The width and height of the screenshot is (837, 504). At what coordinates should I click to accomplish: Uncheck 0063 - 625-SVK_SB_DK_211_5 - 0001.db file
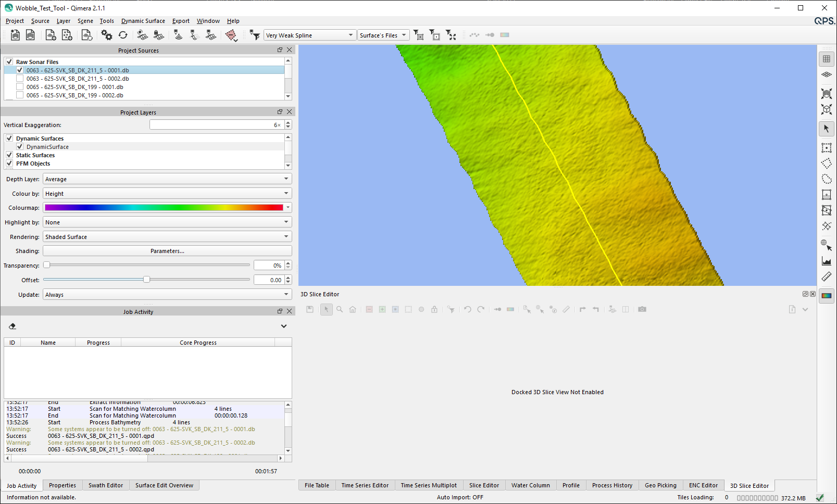pos(20,70)
